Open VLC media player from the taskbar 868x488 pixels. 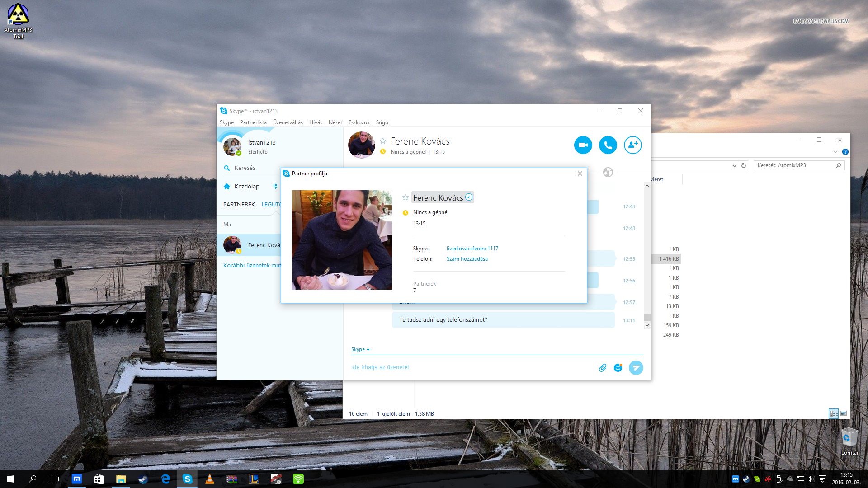[210, 479]
